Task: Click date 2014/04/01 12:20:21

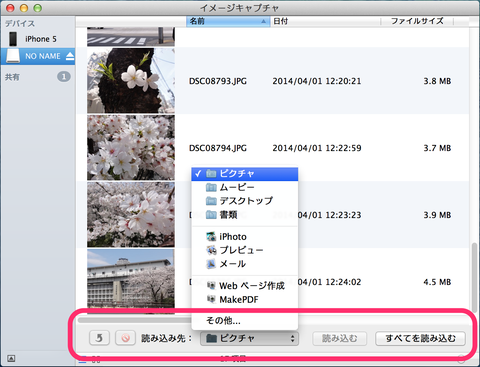Action: [317, 81]
